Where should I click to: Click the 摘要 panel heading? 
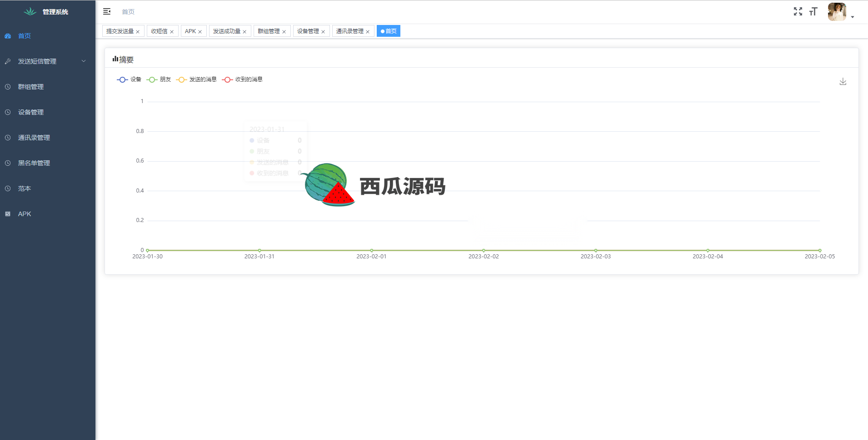(123, 59)
